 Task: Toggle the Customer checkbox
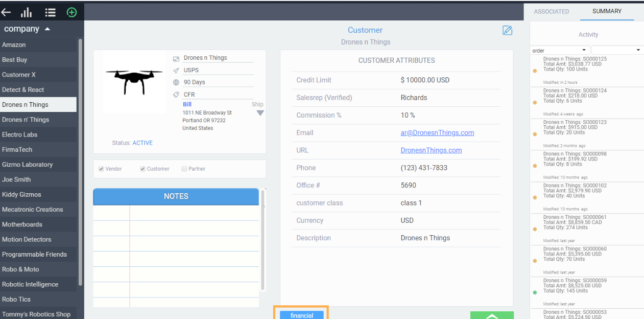(x=142, y=169)
